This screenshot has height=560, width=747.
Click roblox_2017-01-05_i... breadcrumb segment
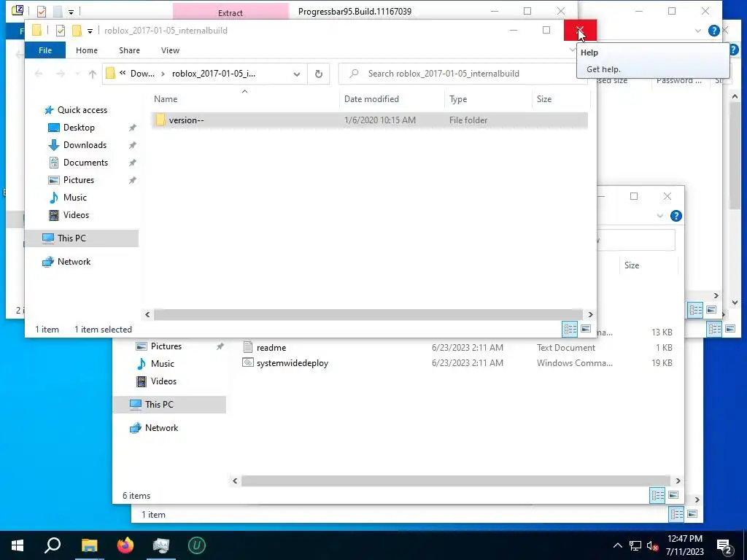coord(214,74)
